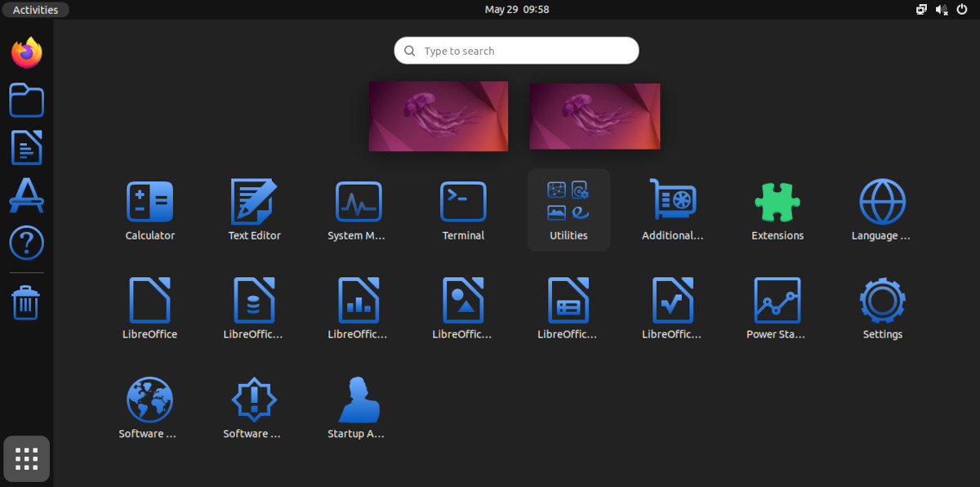Open the Calculator app
The width and height of the screenshot is (980, 487).
149,201
